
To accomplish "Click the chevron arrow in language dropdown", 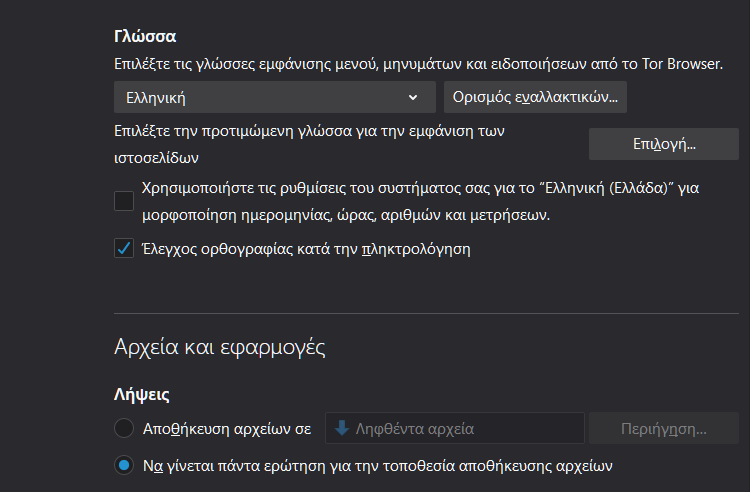I will coord(413,98).
